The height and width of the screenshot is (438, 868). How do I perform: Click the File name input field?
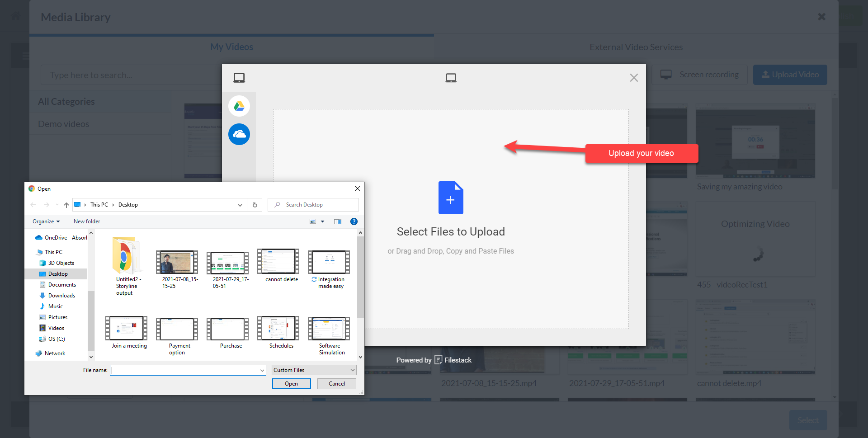point(188,370)
